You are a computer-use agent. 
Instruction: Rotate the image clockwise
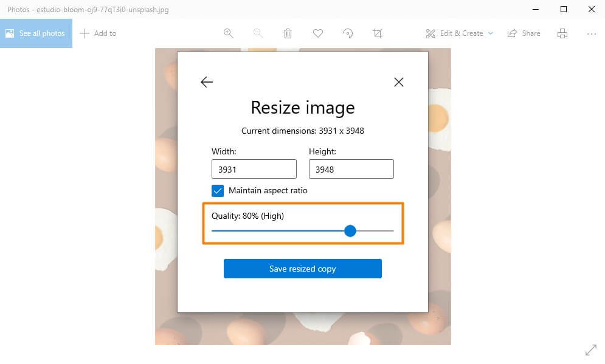[x=348, y=33]
